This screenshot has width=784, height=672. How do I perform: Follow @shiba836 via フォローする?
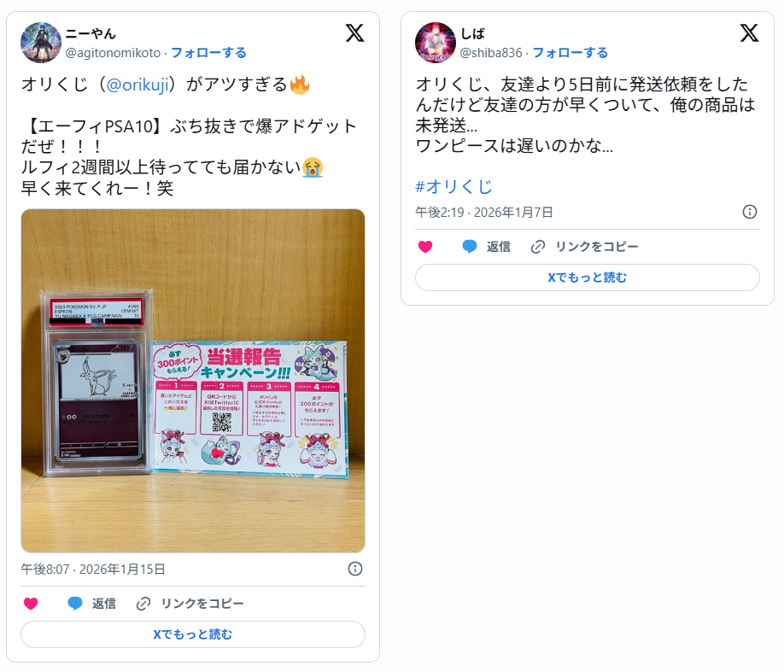pyautogui.click(x=570, y=52)
